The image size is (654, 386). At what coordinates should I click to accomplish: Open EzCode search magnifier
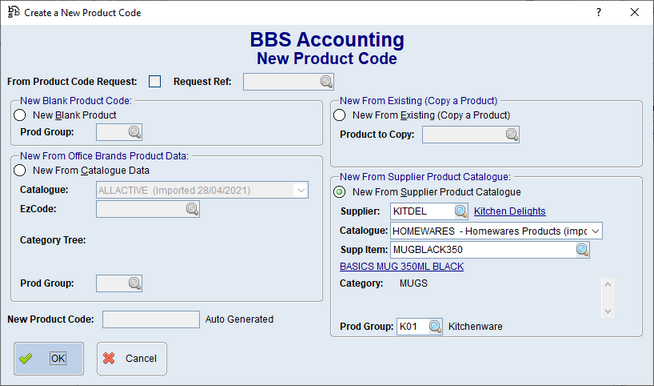[192, 209]
